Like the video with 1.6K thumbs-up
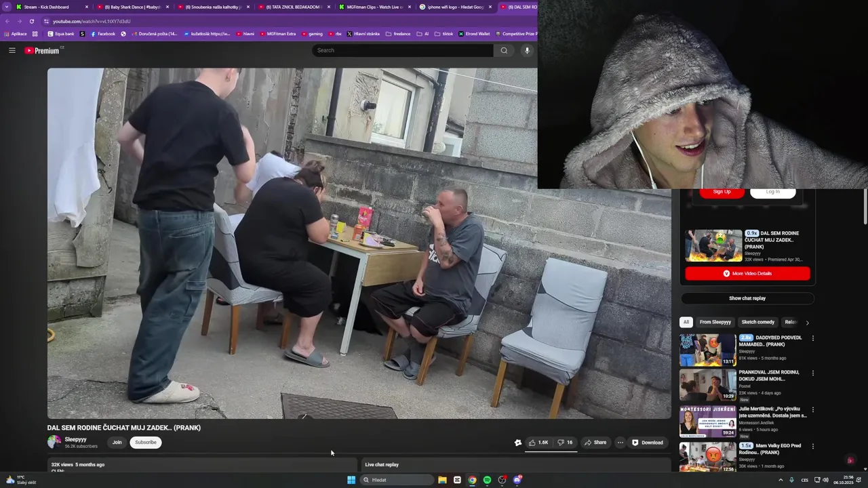The image size is (868, 488). tap(538, 443)
